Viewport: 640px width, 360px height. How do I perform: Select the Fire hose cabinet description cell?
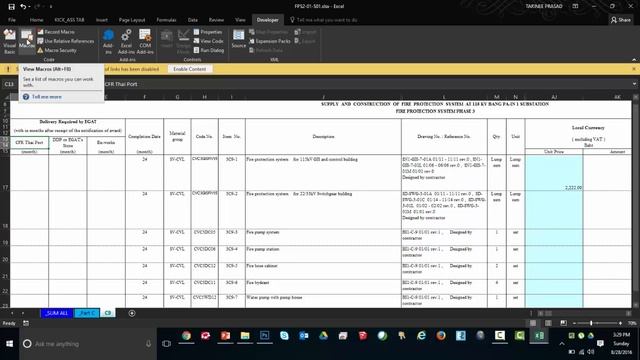coord(323,271)
